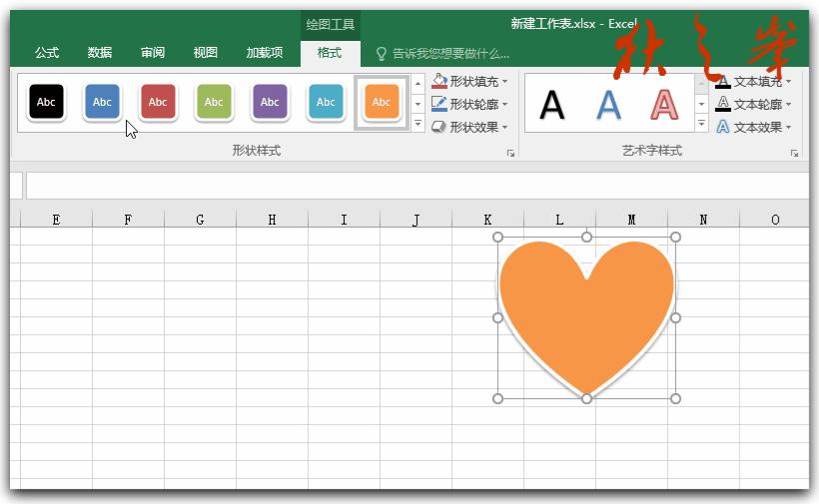Select the 格式 drawing tools tab
Viewport: 819px width, 504px height.
[330, 53]
